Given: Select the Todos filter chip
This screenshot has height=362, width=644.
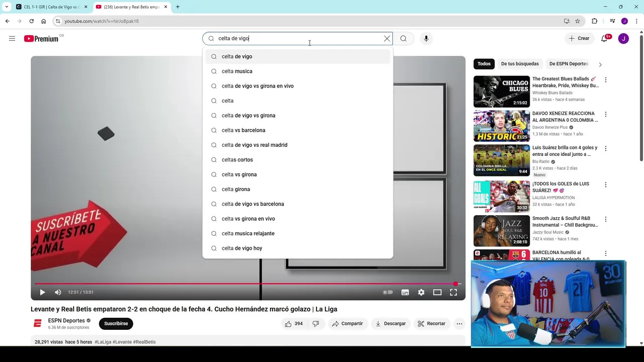Looking at the screenshot, I should pyautogui.click(x=484, y=64).
